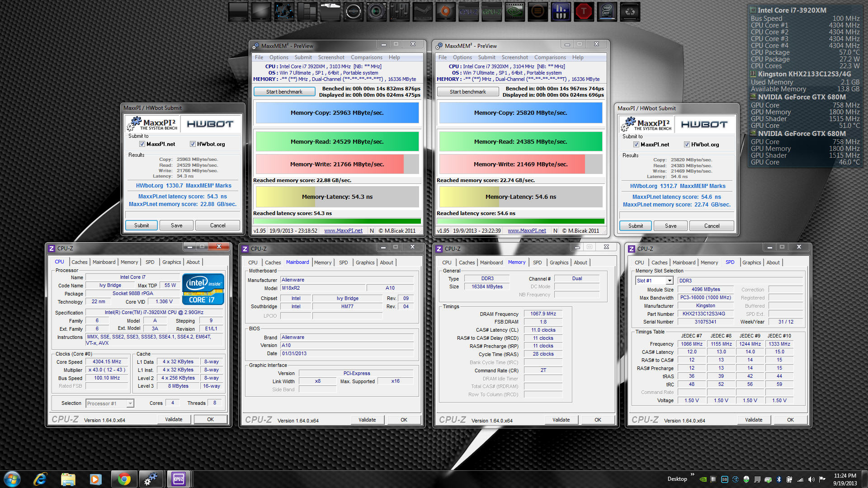Open www.MaxxPI.net link in right MaxxMEM
868x488 pixels.
pos(527,230)
